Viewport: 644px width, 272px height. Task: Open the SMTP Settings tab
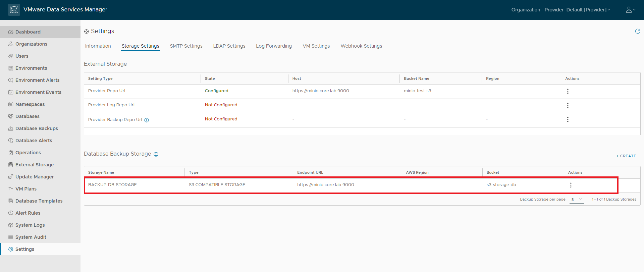[186, 46]
